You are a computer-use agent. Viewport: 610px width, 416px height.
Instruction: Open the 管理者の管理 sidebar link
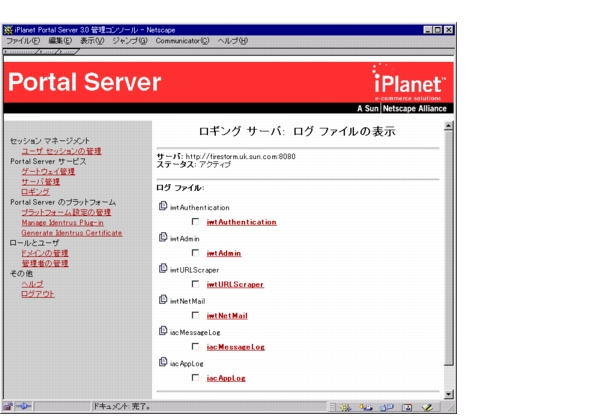coord(45,263)
